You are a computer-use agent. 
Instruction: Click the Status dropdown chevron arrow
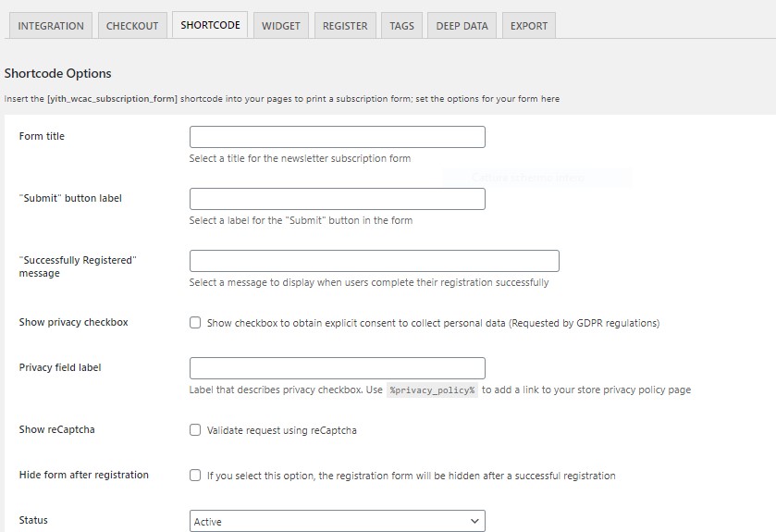click(x=474, y=522)
